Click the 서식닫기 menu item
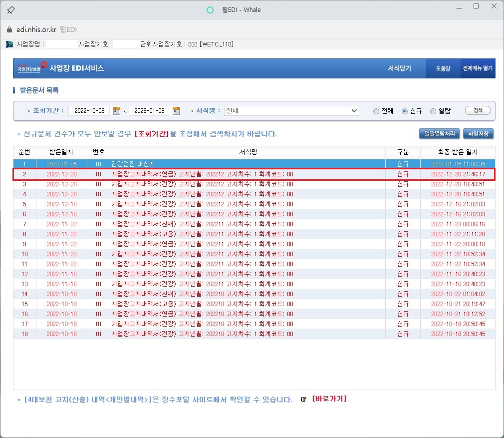 click(399, 68)
